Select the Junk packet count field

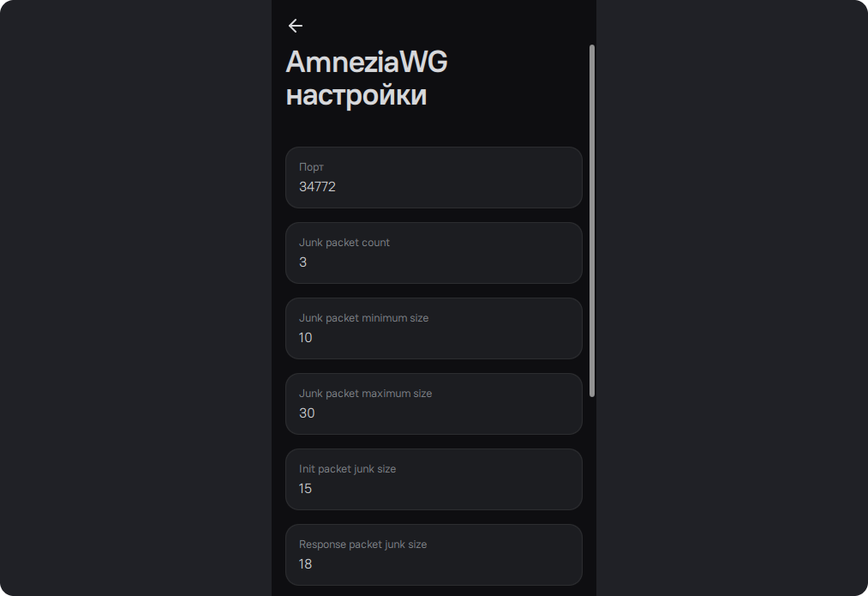(434, 253)
